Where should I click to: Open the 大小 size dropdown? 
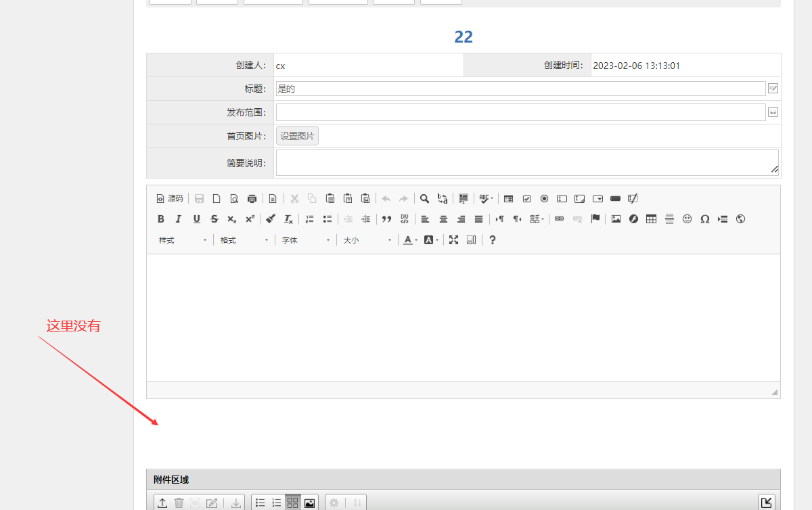pyautogui.click(x=365, y=239)
